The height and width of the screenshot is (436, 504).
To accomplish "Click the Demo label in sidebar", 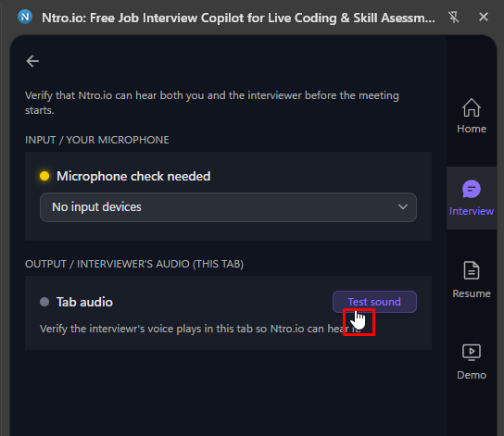I will pyautogui.click(x=472, y=375).
